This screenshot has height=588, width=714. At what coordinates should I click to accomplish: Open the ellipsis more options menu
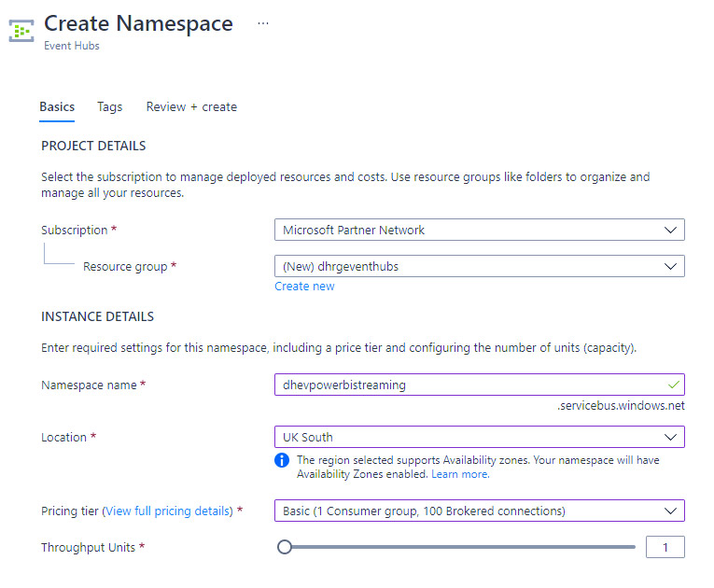pyautogui.click(x=263, y=23)
